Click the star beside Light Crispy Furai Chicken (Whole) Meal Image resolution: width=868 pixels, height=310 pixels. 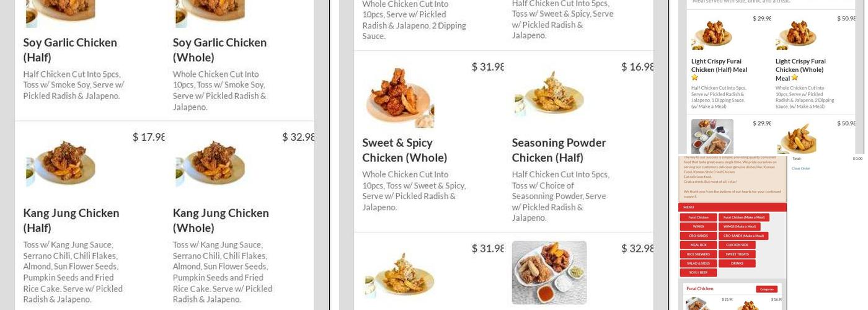(x=794, y=78)
